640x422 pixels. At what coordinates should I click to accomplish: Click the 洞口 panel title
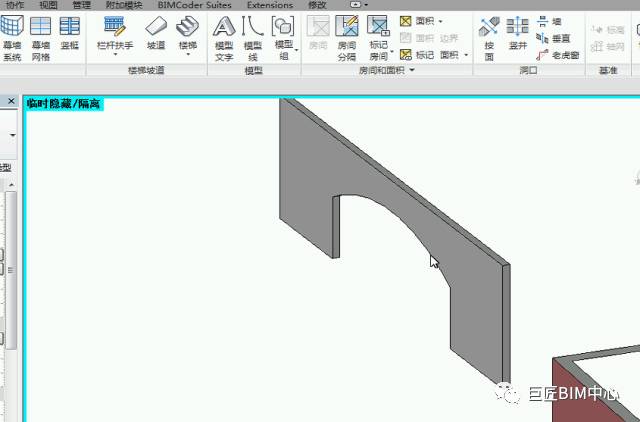[x=528, y=71]
